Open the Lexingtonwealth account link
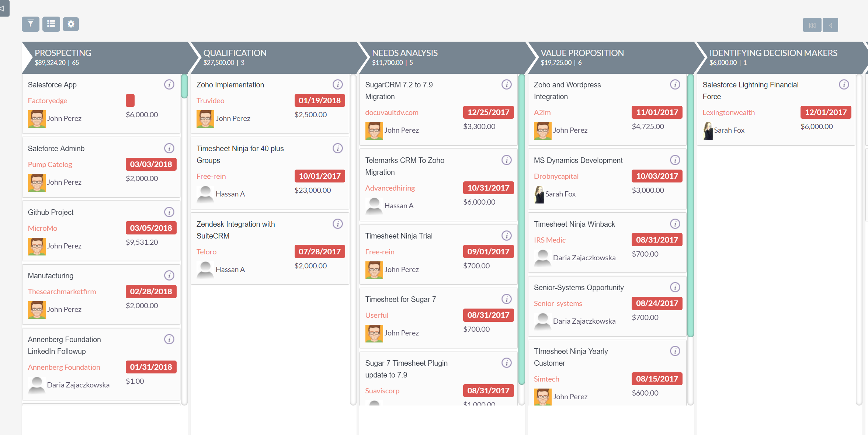This screenshot has width=868, height=435. pyautogui.click(x=729, y=112)
